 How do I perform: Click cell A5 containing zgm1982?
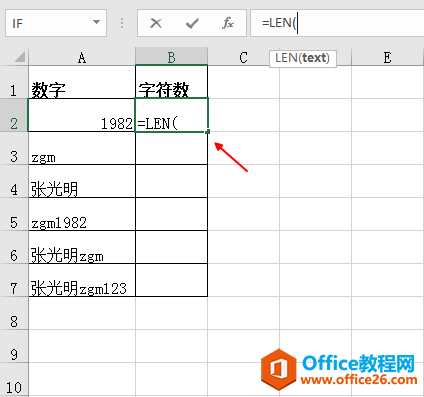82,214
